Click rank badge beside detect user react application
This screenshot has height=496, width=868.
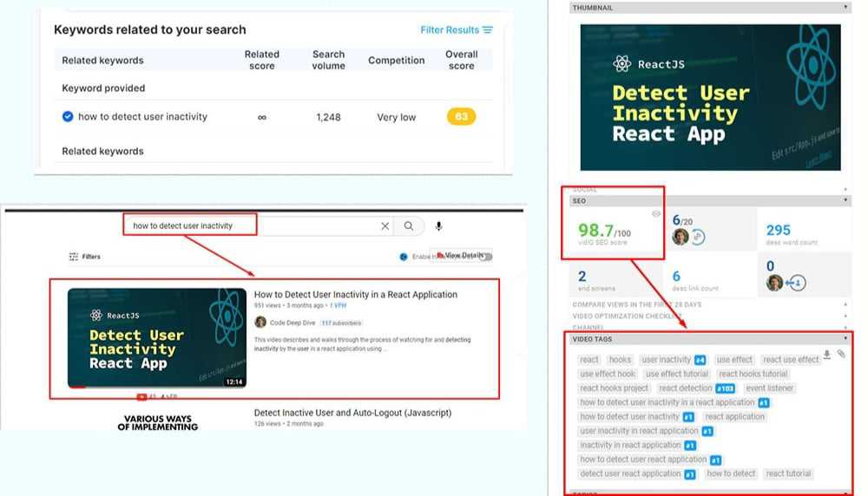tap(690, 474)
